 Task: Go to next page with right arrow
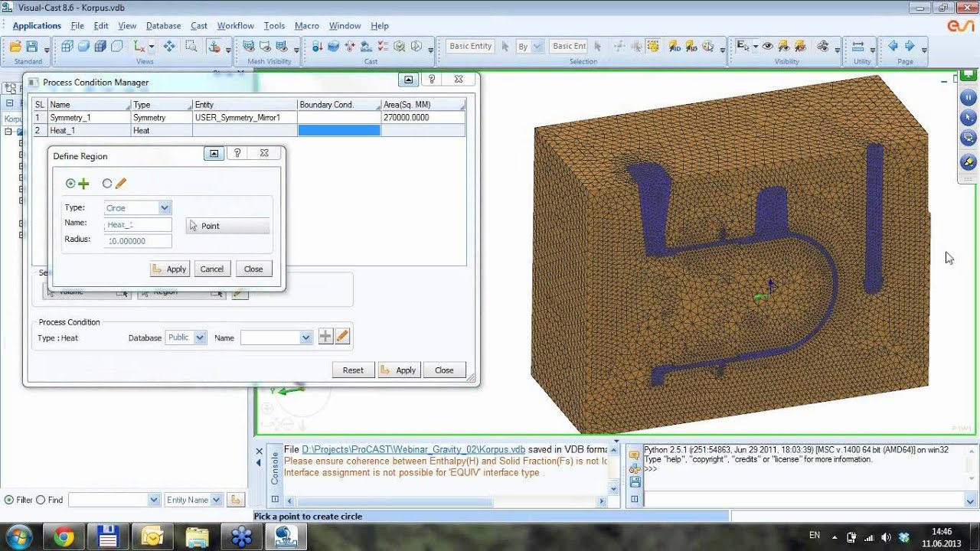point(910,47)
